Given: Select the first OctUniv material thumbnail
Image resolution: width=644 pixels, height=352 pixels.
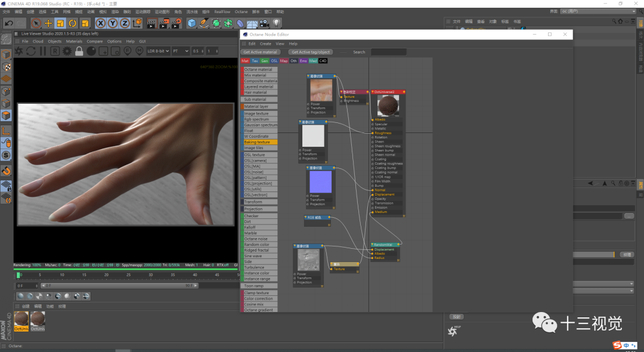Looking at the screenshot, I should (21, 321).
